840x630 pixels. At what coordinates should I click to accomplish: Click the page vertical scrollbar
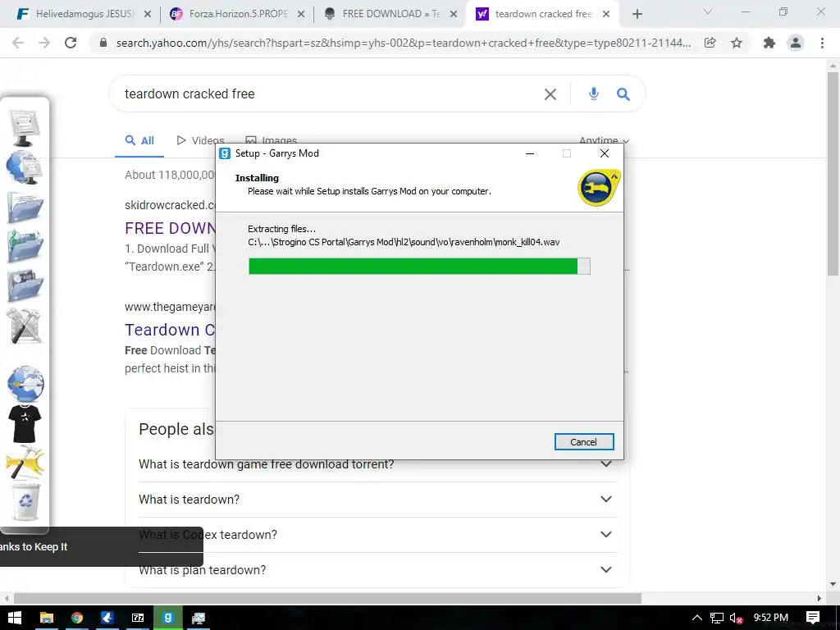tap(833, 174)
